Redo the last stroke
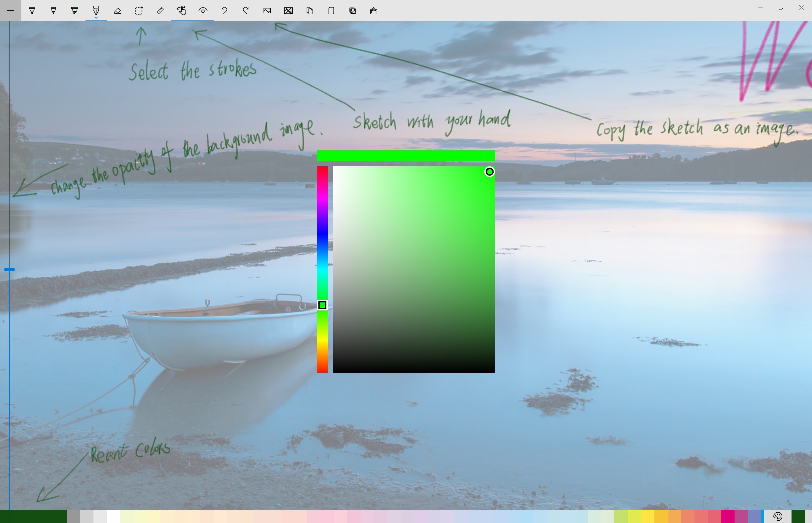The height and width of the screenshot is (523, 812). point(246,11)
